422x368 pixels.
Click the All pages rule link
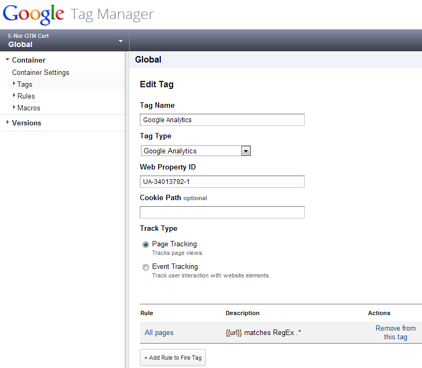[159, 333]
